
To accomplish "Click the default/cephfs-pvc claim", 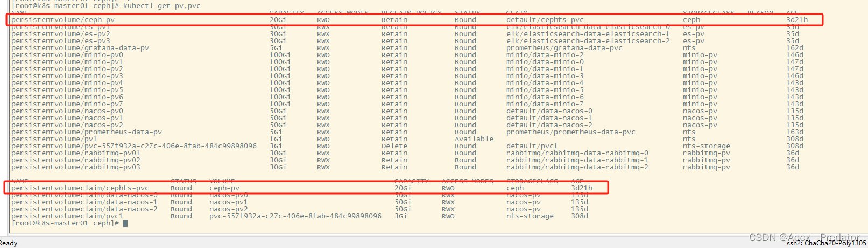I will click(545, 20).
